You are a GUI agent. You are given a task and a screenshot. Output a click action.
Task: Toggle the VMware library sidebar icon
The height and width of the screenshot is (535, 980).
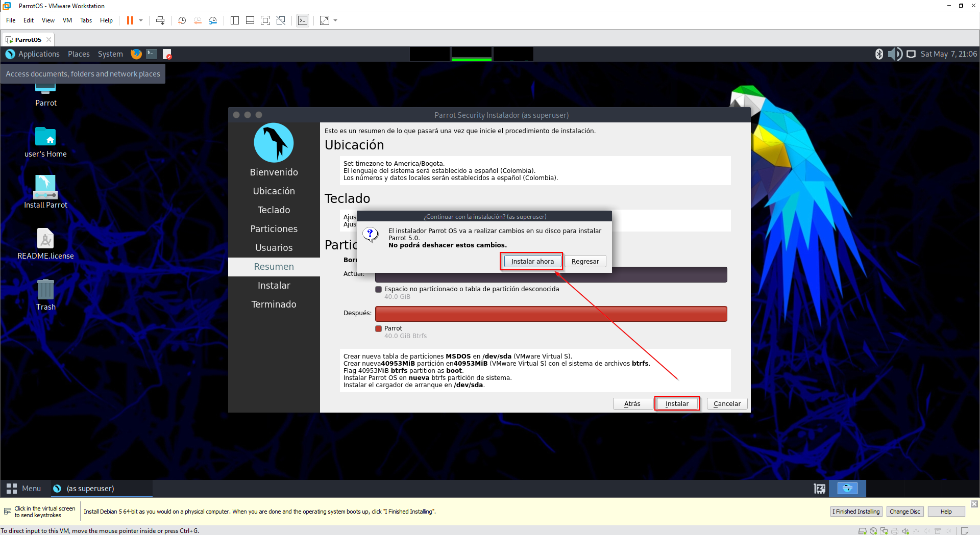pos(235,20)
